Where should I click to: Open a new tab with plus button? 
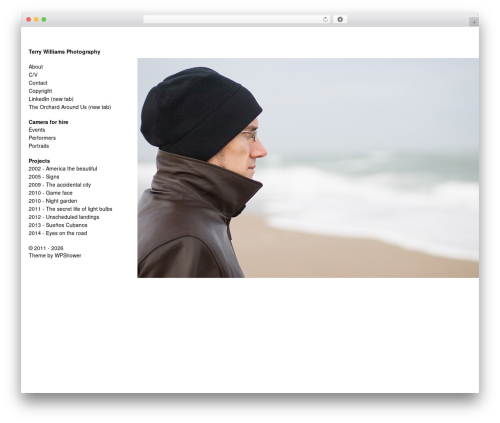coord(474,22)
